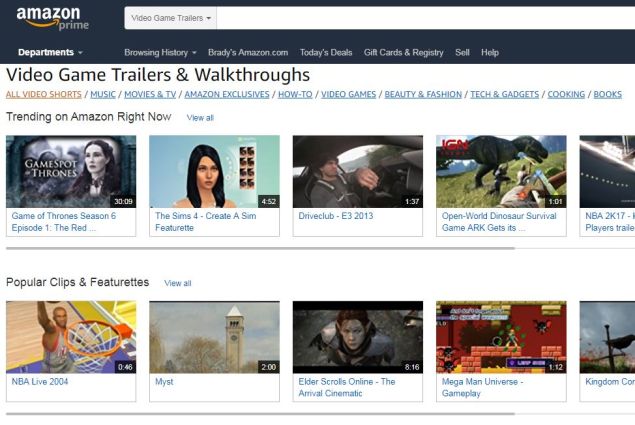Image resolution: width=635 pixels, height=425 pixels.
Task: Open the Video Games category link
Action: [349, 94]
